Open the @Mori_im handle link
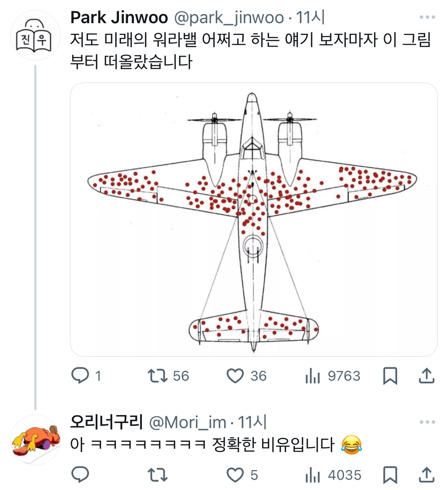 click(188, 423)
